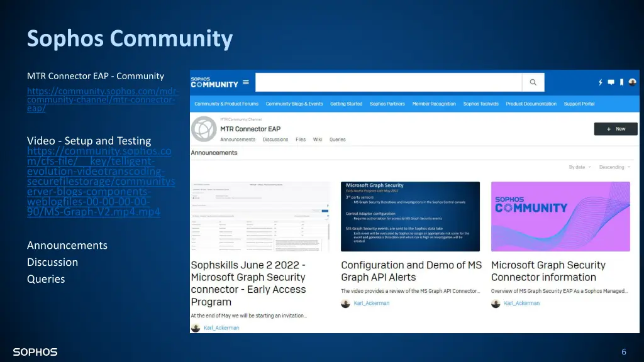
Task: Open Karl_Ackerman profile under Sophskills post
Action: (x=221, y=328)
